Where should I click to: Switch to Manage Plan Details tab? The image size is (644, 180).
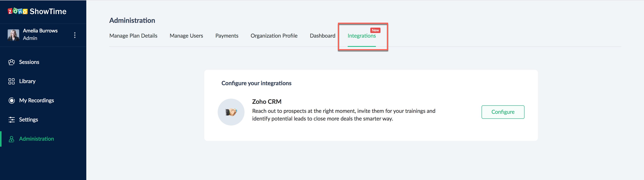[133, 36]
